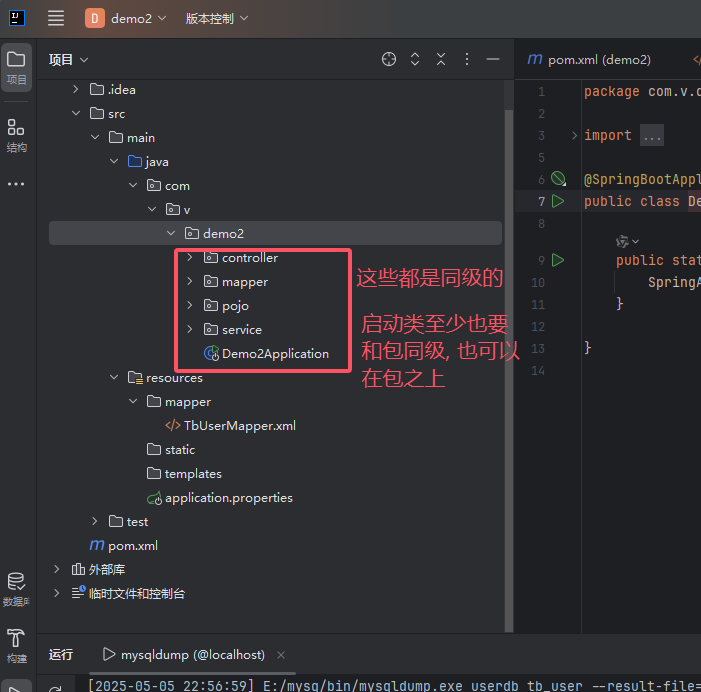The height and width of the screenshot is (692, 701).
Task: Click the bean gutter icon on line 6
Action: pos(558,179)
